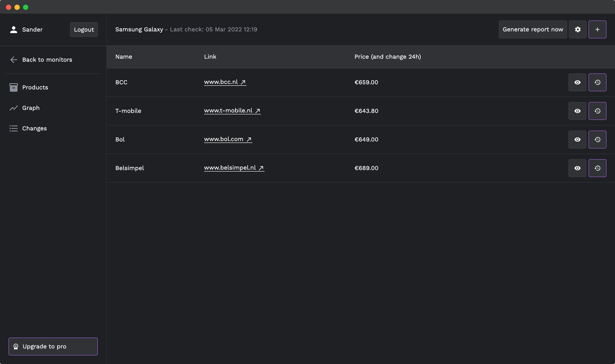This screenshot has height=364, width=615.
Task: Open price history for T-mobile
Action: (597, 111)
